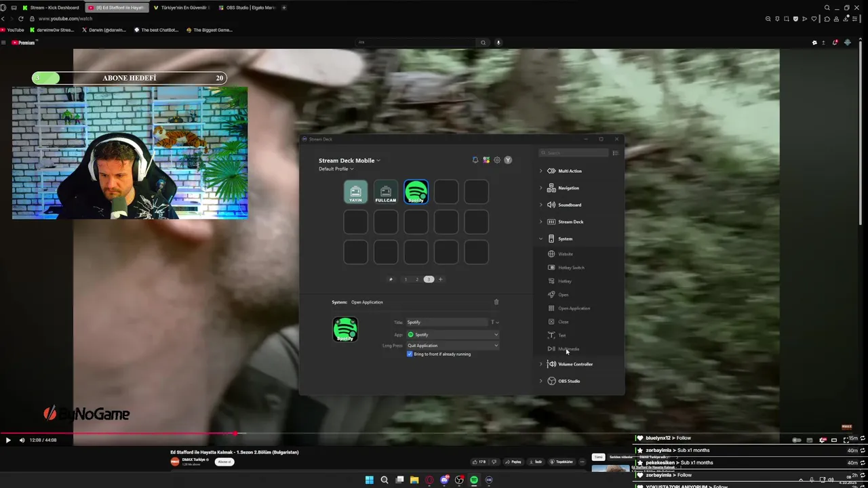868x488 pixels.
Task: Open Spotify from the Windows taskbar
Action: 474,480
